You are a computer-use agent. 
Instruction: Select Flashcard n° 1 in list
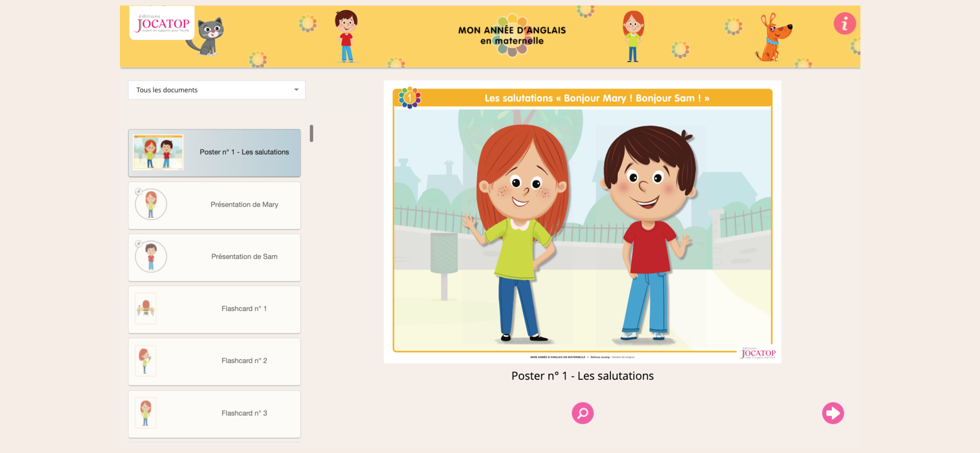[x=244, y=309]
